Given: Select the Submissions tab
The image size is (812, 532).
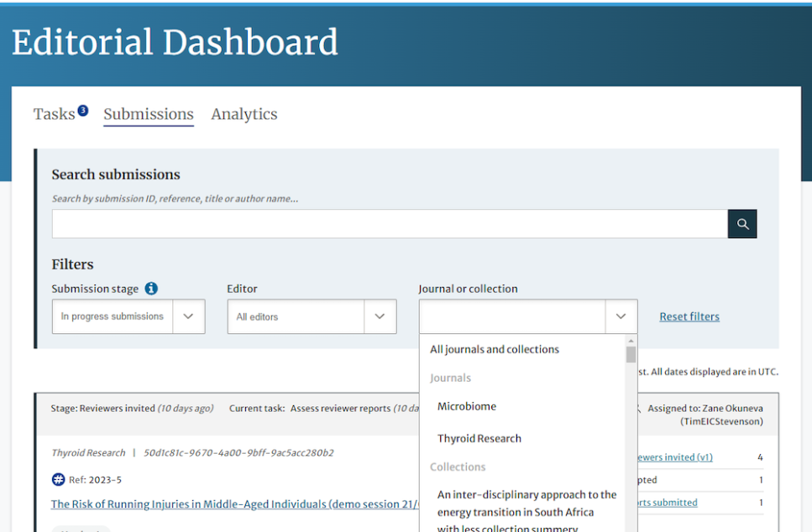Looking at the screenshot, I should pyautogui.click(x=149, y=114).
